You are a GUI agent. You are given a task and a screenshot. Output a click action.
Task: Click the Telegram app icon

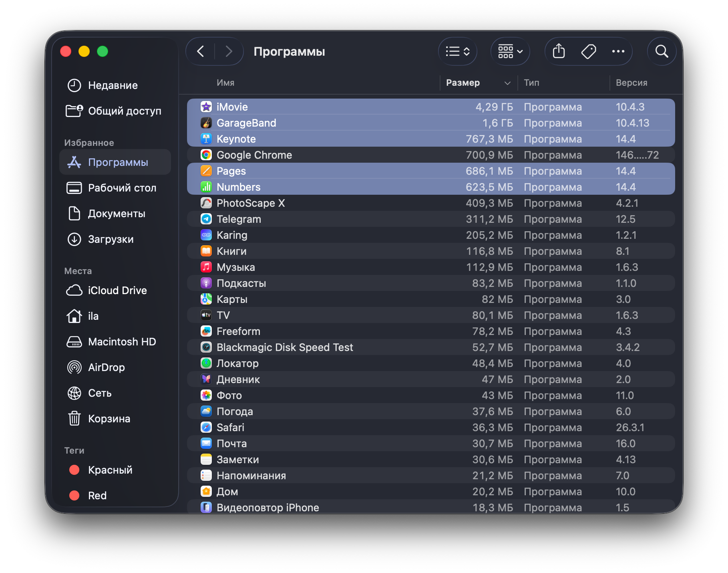point(206,219)
